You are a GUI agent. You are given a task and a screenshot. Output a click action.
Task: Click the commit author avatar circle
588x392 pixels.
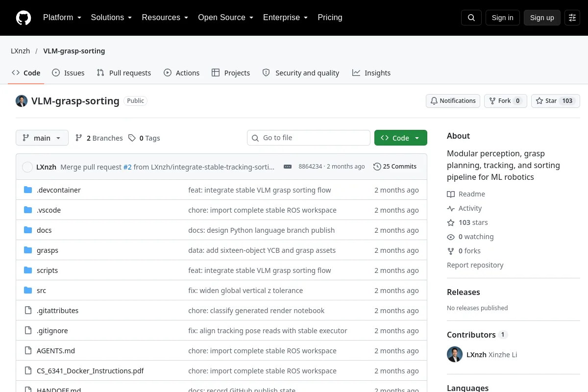click(x=27, y=167)
